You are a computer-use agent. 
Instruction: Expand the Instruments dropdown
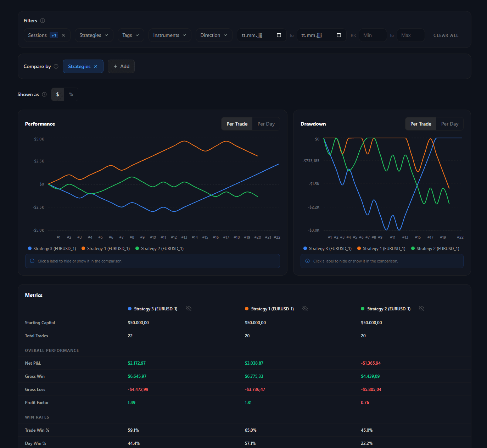170,35
